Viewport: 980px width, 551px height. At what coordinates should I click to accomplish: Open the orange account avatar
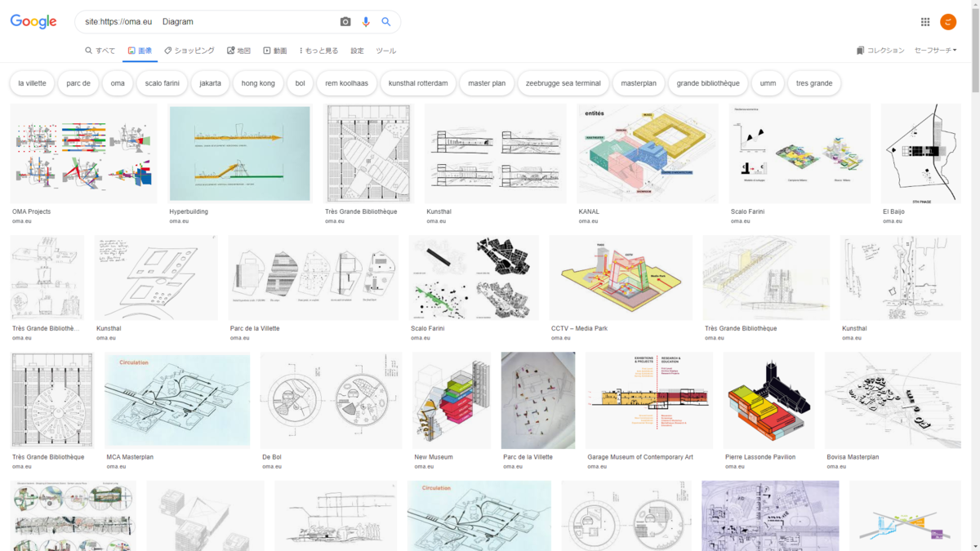coord(948,22)
